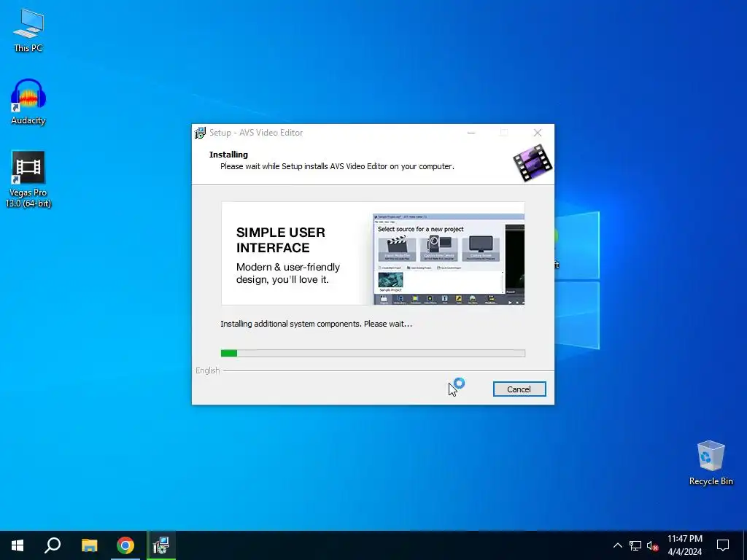Viewport: 747px width, 560px height.
Task: Open File Explorer from taskbar
Action: pos(89,545)
